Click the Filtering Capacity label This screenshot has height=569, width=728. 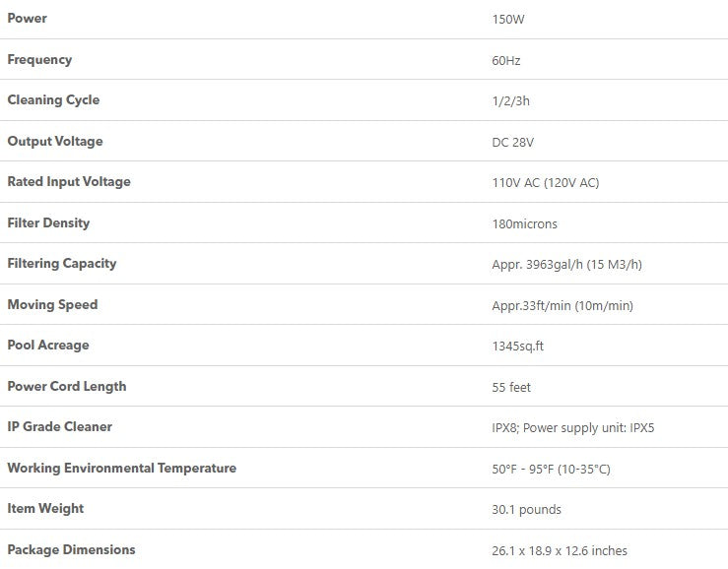pyautogui.click(x=62, y=264)
